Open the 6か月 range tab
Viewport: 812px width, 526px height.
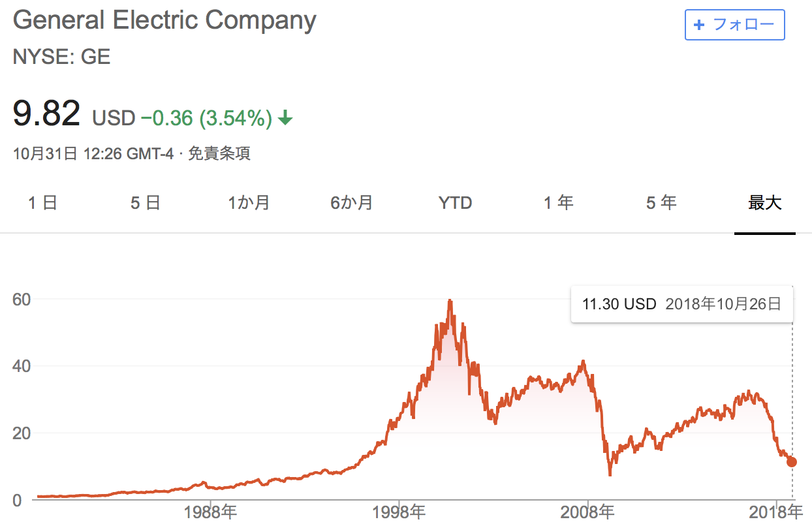click(x=351, y=203)
